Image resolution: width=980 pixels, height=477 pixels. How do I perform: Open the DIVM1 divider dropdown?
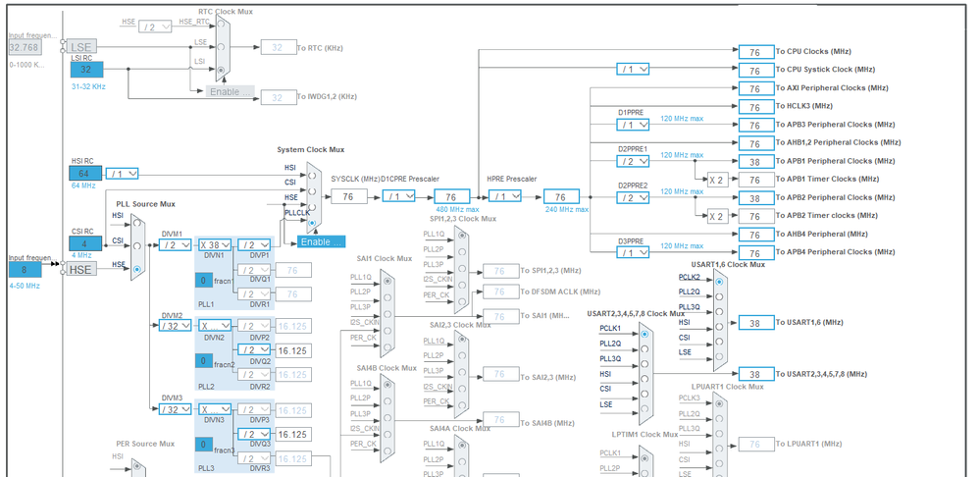[x=176, y=244]
